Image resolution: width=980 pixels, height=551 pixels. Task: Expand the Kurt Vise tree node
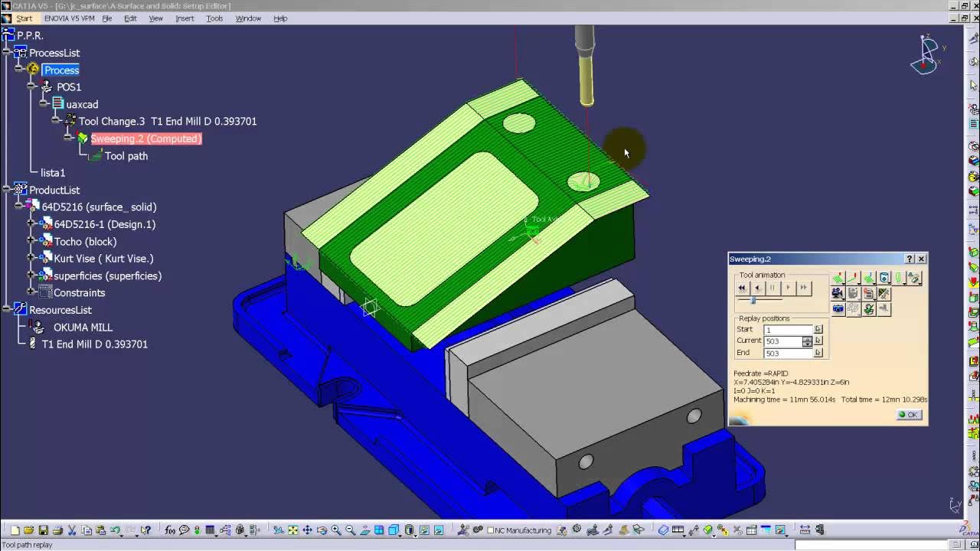[x=31, y=259]
